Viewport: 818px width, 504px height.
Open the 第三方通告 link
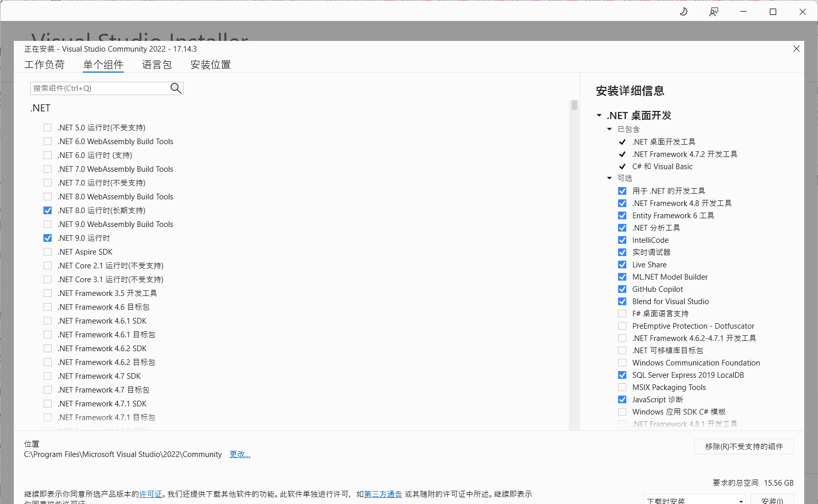pyautogui.click(x=383, y=494)
